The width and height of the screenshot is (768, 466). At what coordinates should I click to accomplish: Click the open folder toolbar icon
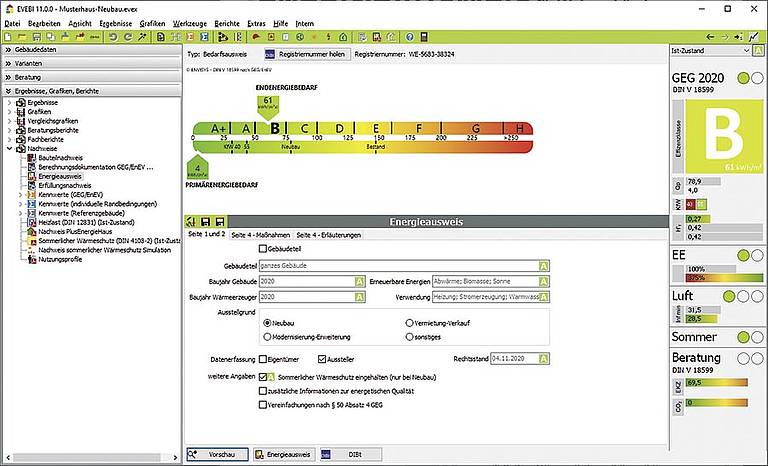[x=22, y=36]
